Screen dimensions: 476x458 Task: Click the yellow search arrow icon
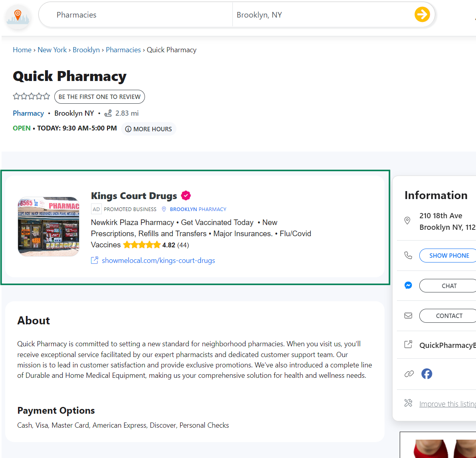[422, 14]
